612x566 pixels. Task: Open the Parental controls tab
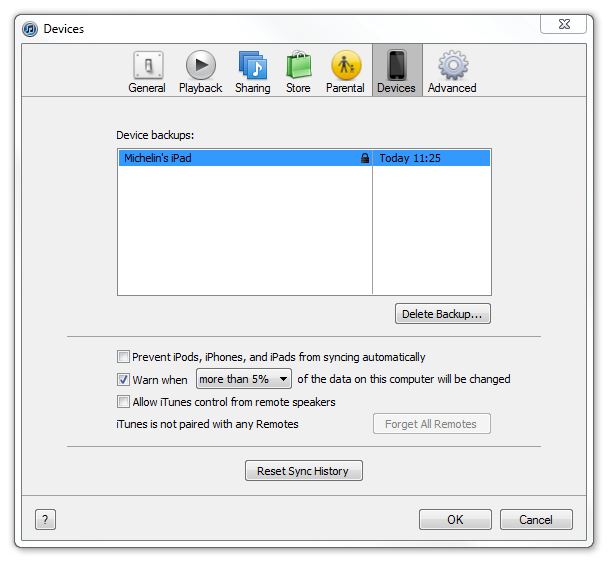(345, 72)
